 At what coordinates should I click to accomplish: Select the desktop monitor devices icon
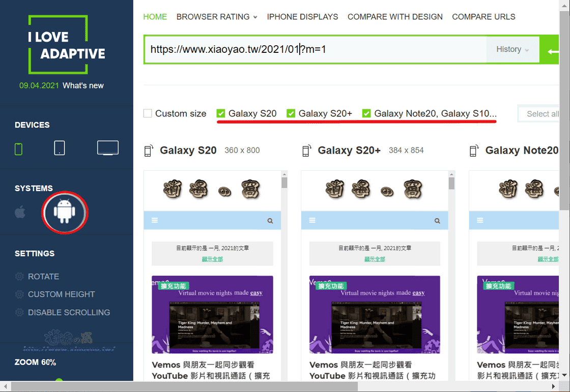107,148
